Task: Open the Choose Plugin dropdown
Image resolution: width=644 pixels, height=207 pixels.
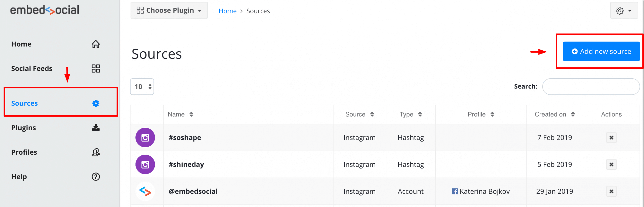Action: point(169,10)
